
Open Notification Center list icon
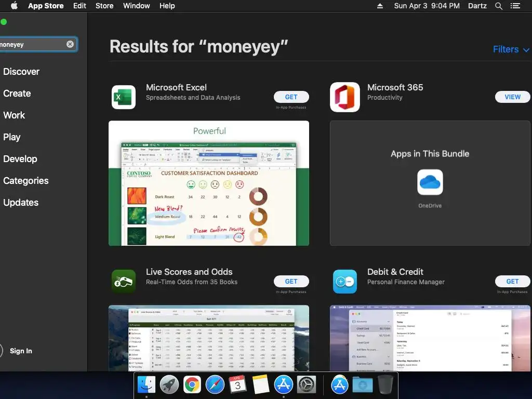click(515, 6)
